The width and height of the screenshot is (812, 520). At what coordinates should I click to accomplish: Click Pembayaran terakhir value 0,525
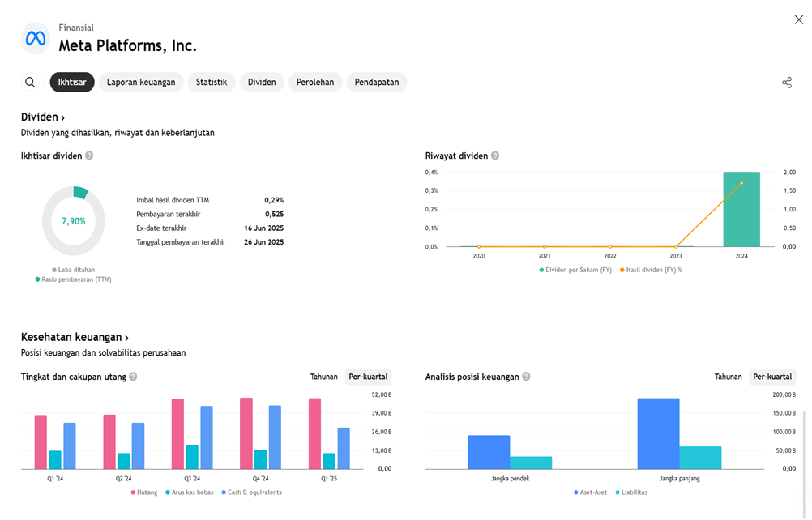point(275,214)
